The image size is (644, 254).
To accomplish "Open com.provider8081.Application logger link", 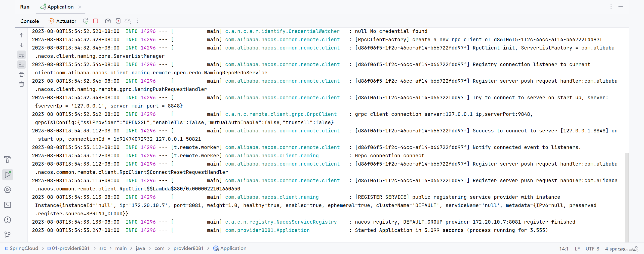I will click(x=267, y=230).
